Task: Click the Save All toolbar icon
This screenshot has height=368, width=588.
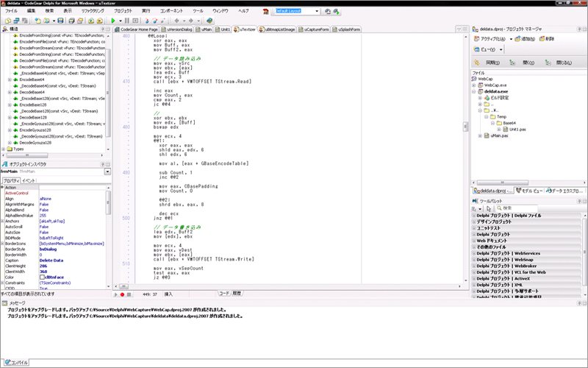Action: point(71,21)
